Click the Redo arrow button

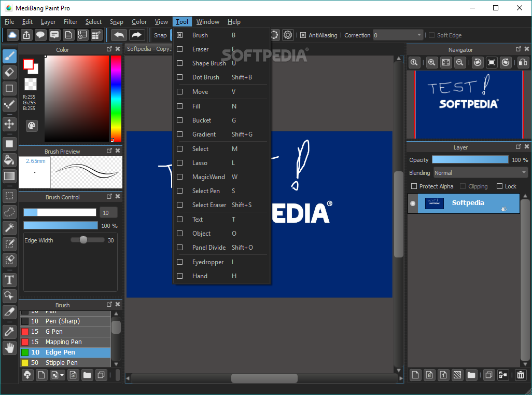[x=137, y=35]
